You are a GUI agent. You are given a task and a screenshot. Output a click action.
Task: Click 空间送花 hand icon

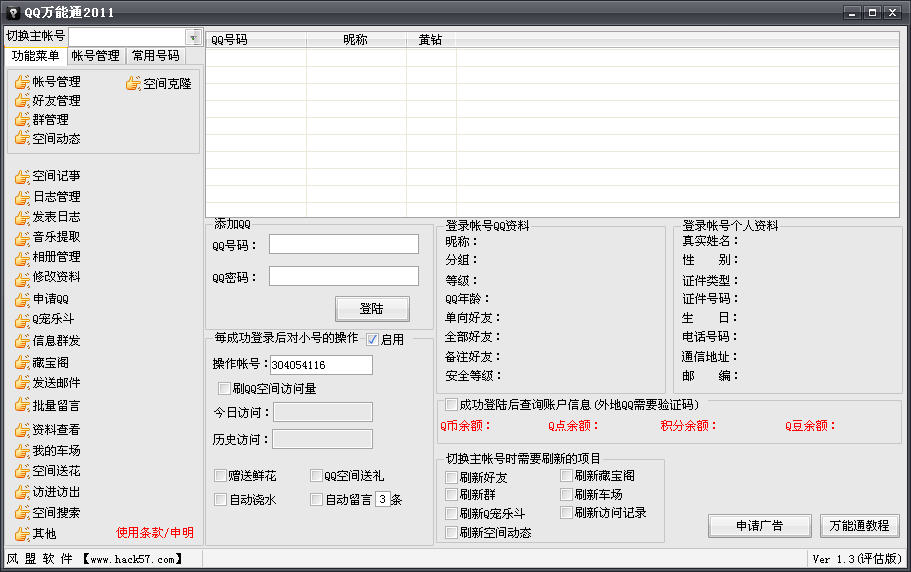coord(22,472)
